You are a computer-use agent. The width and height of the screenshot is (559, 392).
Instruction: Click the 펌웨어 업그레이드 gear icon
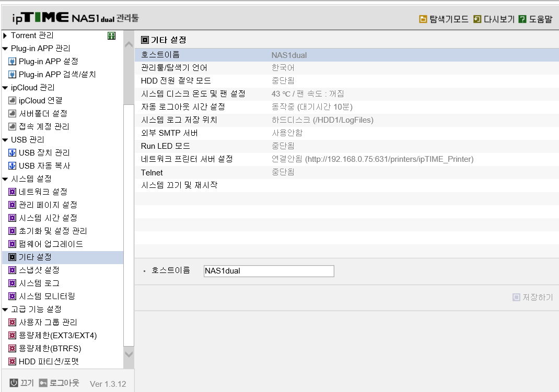(x=12, y=244)
